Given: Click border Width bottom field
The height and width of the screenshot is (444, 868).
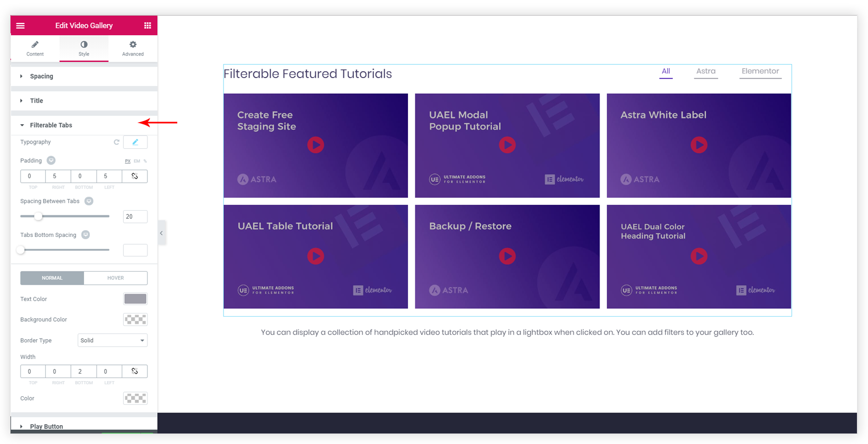Looking at the screenshot, I should 83,371.
